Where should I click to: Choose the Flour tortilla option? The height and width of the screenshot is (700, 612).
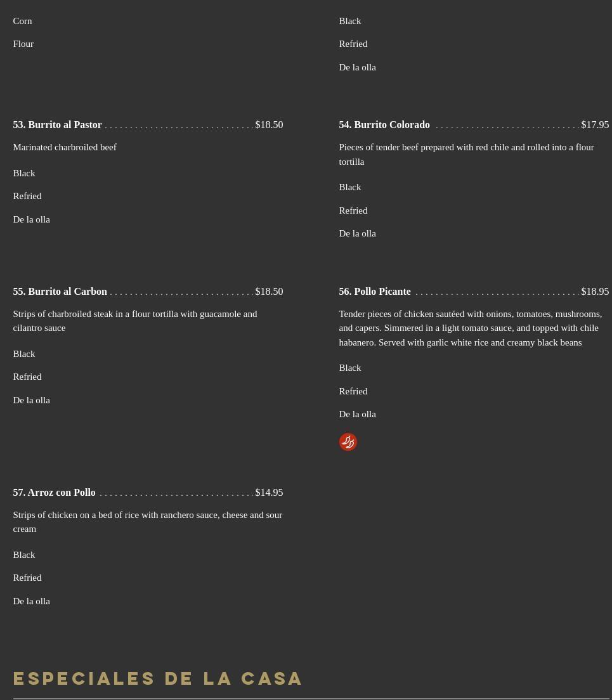[23, 44]
